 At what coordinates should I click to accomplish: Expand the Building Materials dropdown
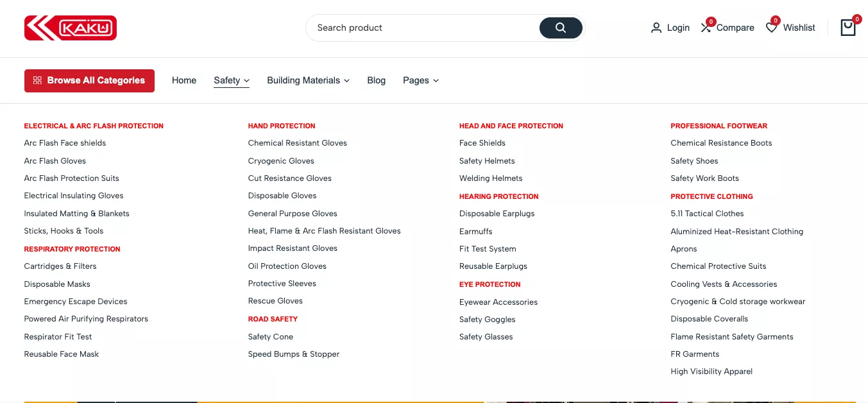[308, 80]
